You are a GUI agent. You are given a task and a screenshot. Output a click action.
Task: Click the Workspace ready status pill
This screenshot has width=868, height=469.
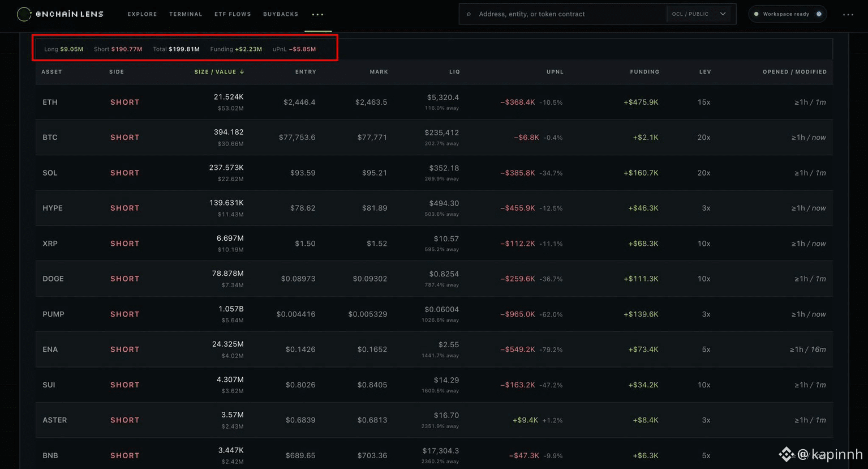pos(788,14)
